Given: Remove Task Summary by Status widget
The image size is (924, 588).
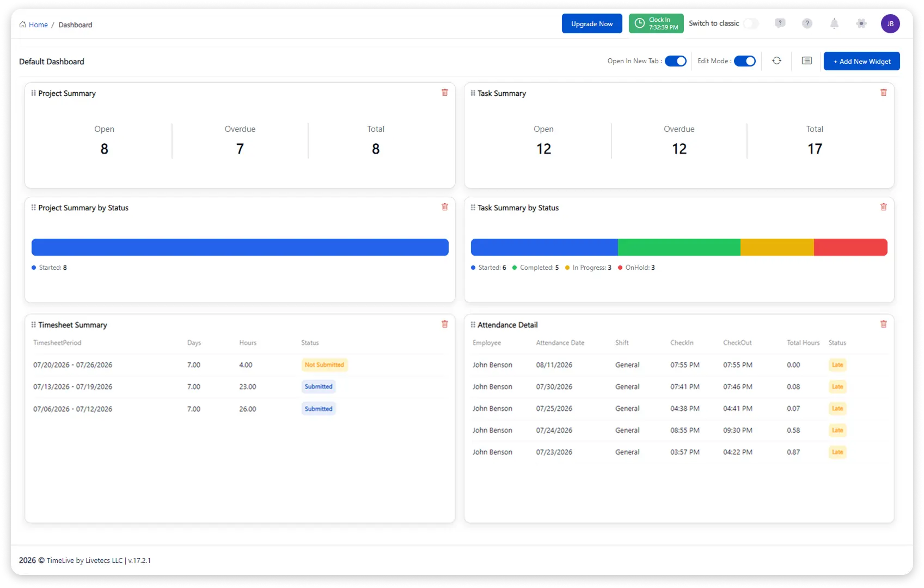Looking at the screenshot, I should 883,207.
